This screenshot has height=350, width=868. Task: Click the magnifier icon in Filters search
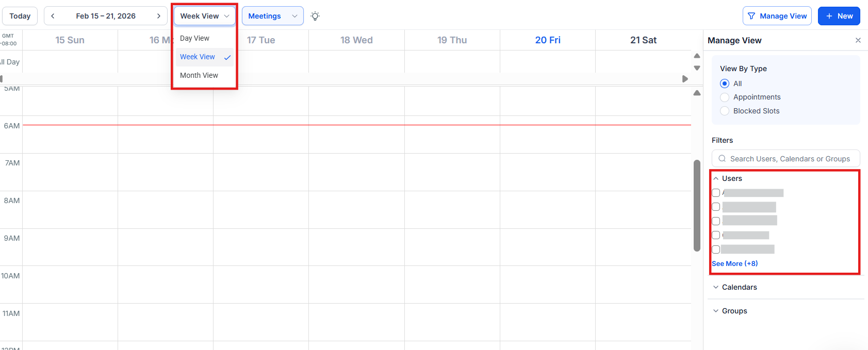tap(722, 159)
